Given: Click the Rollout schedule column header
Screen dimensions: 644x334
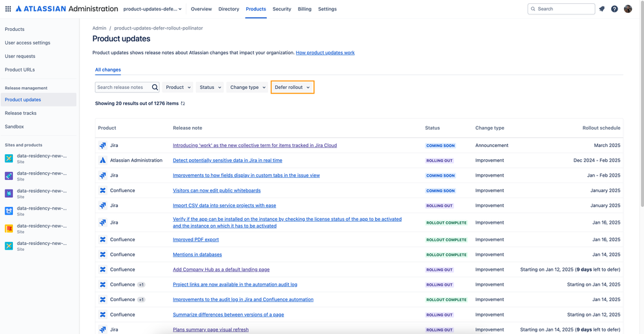Looking at the screenshot, I should click(x=601, y=128).
